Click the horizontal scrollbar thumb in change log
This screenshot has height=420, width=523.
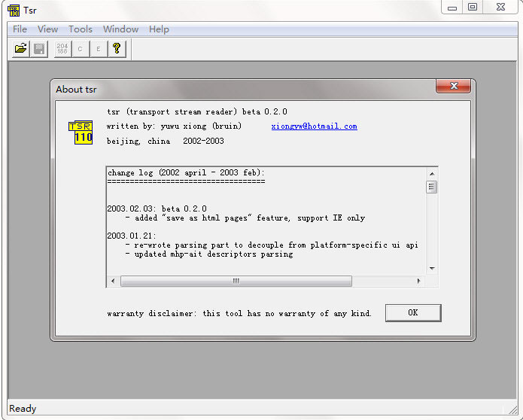(x=236, y=281)
